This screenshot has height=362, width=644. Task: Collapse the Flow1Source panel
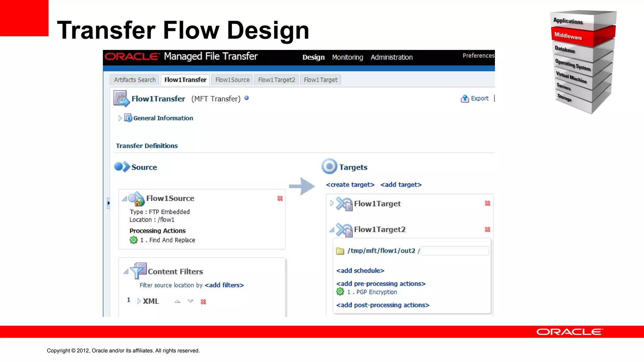point(125,199)
